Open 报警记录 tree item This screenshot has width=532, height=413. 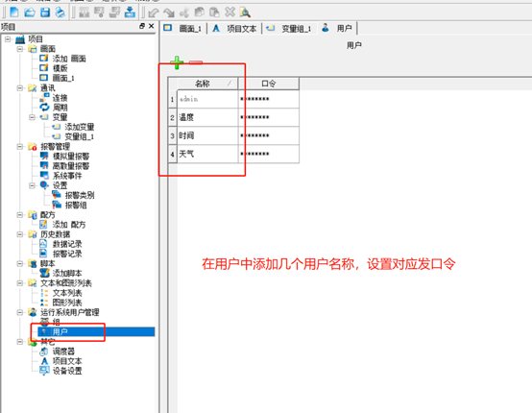coord(67,254)
